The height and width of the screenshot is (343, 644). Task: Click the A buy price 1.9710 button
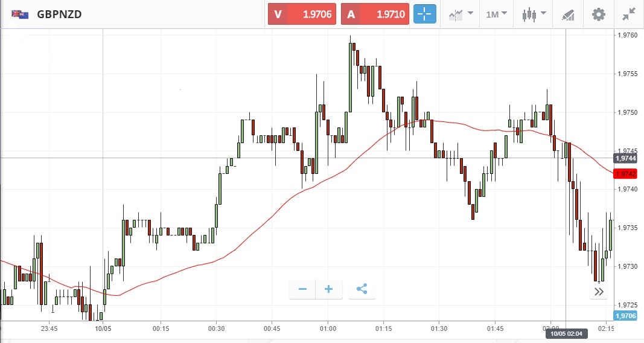tap(375, 14)
